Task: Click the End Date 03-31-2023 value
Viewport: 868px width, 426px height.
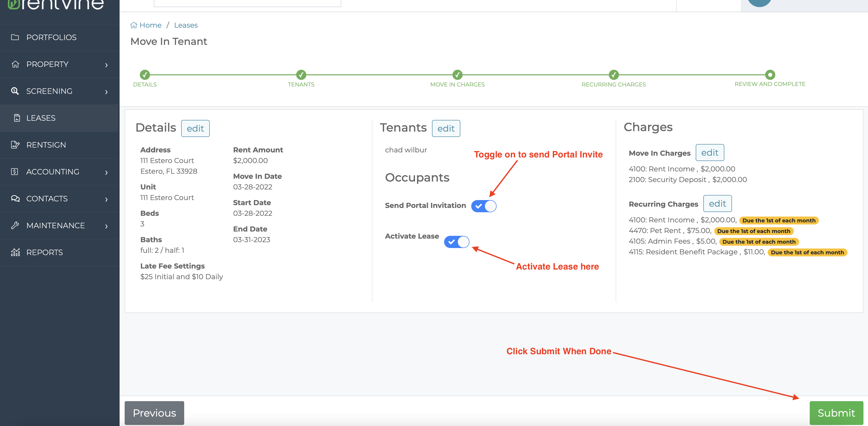Action: click(251, 239)
